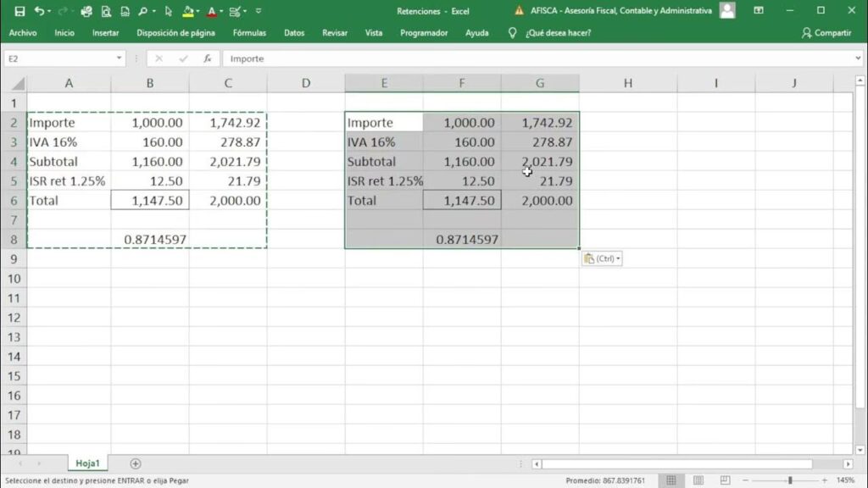
Task: Click the Insert Function fx icon
Action: (x=207, y=58)
